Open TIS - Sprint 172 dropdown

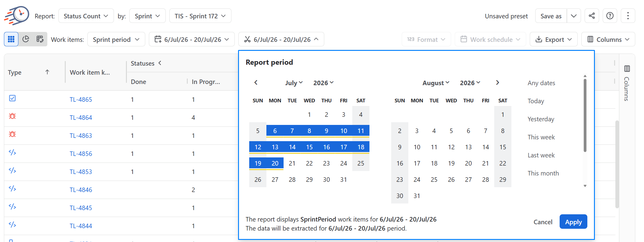click(200, 16)
